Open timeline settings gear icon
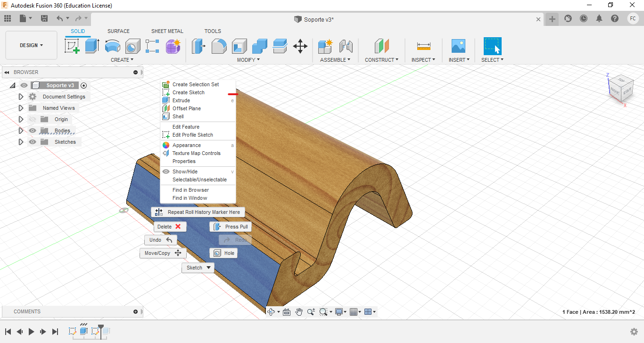 (634, 332)
